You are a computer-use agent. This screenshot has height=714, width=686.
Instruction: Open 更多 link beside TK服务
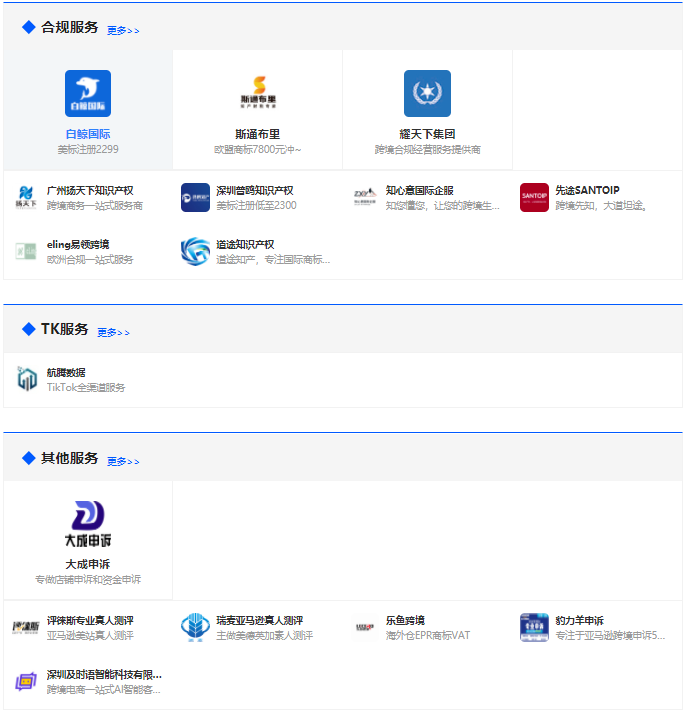pos(113,332)
